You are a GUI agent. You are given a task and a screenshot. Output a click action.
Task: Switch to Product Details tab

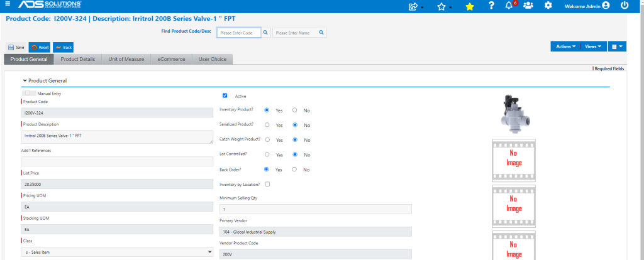pos(78,60)
